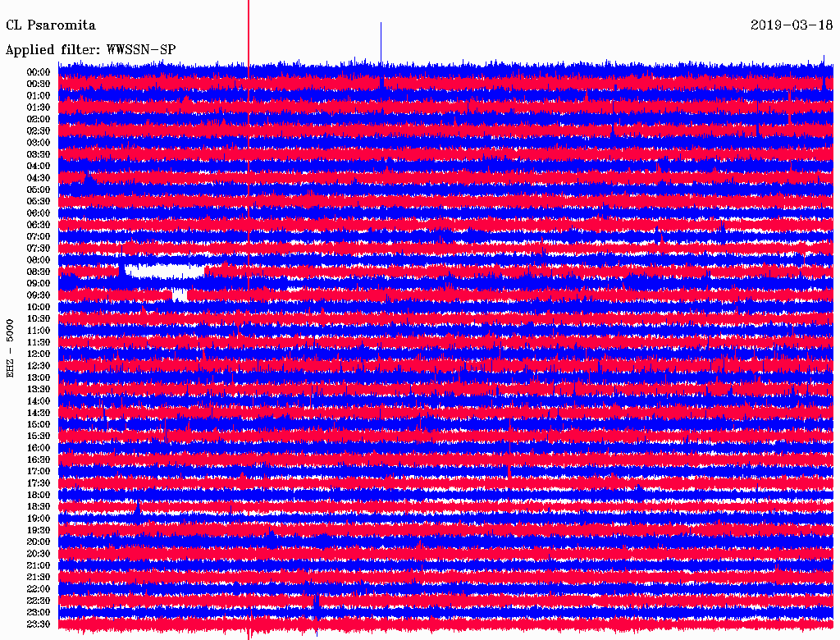This screenshot has height=640, width=840.
Task: Click the 06:30 time label
Action: pyautogui.click(x=39, y=225)
